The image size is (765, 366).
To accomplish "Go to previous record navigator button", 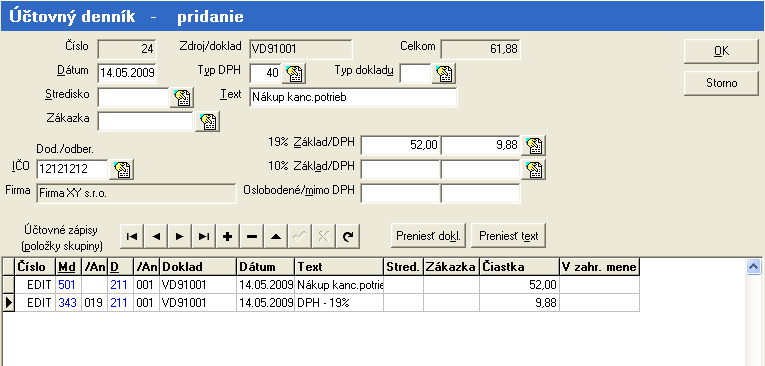I will (x=156, y=236).
